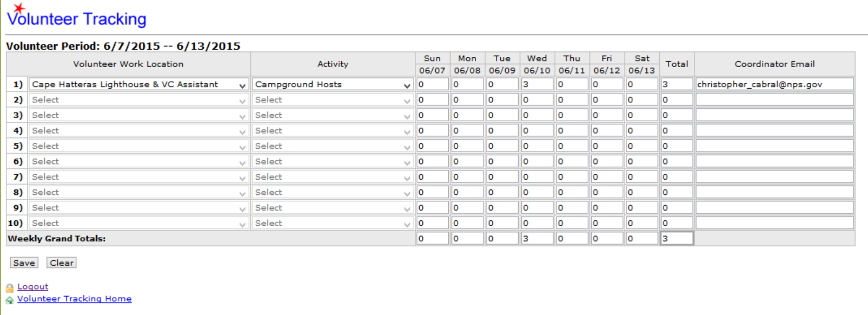This screenshot has width=868, height=315.
Task: Click row 4 Total field
Action: point(677,130)
